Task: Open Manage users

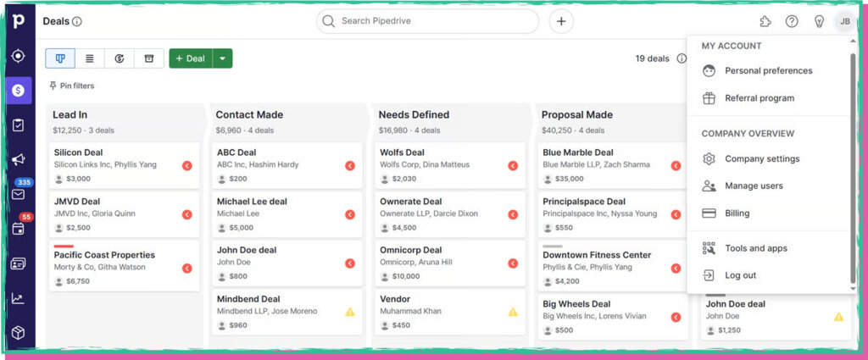Action: pyautogui.click(x=769, y=186)
